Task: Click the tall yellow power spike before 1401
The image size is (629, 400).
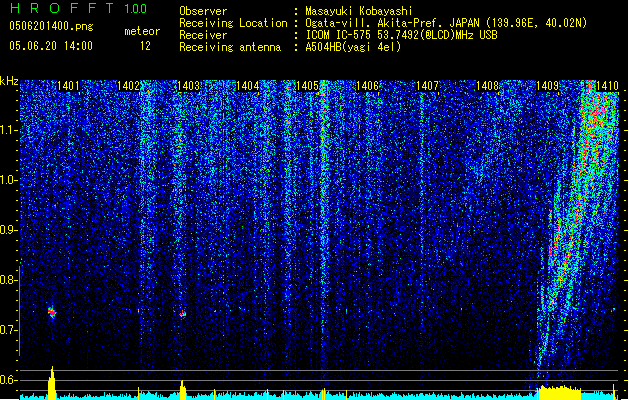Action: coord(52,382)
